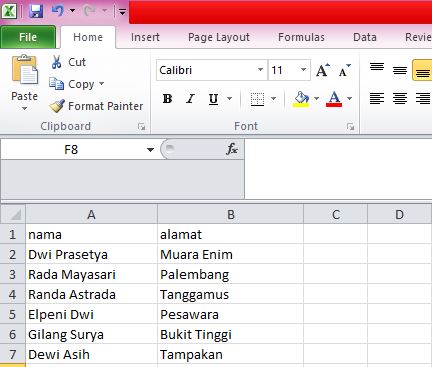This screenshot has height=367, width=432.
Task: Align text right
Action: pyautogui.click(x=423, y=99)
